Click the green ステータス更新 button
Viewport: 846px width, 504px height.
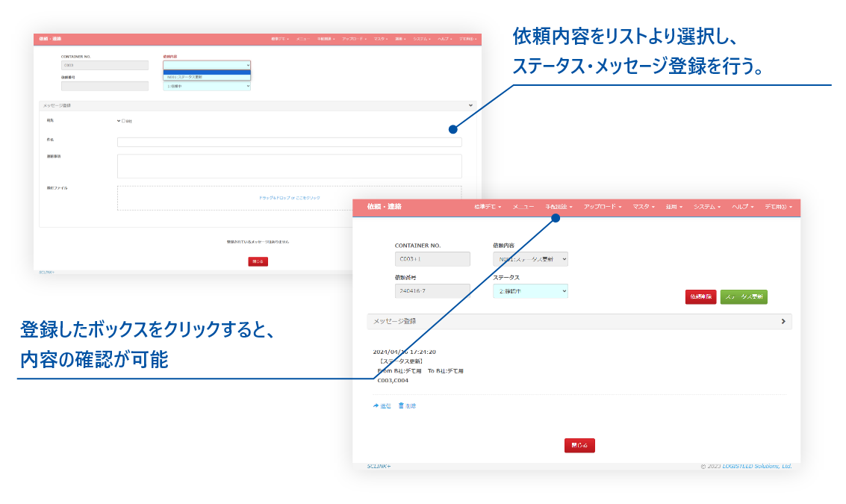click(x=743, y=297)
